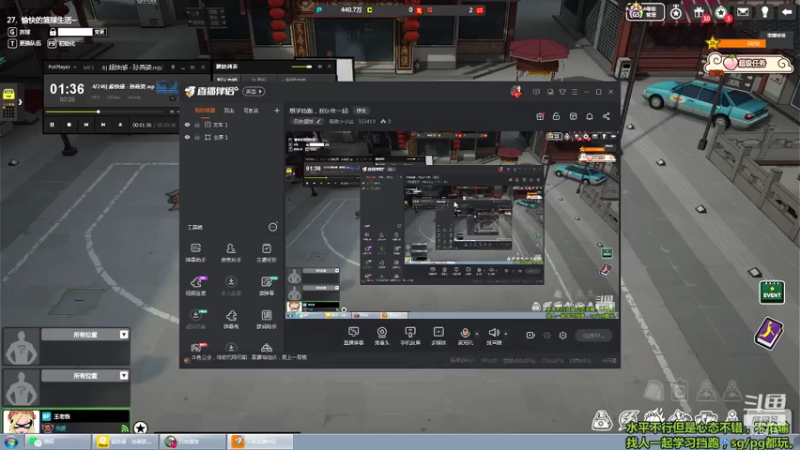Toggle visibility of 文本 1 source
The height and width of the screenshot is (450, 800).
tap(187, 125)
